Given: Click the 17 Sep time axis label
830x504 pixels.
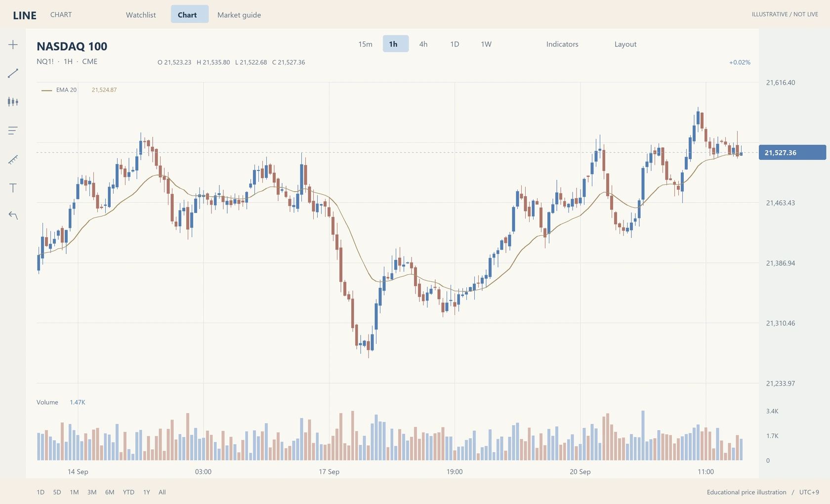Looking at the screenshot, I should pyautogui.click(x=329, y=471).
